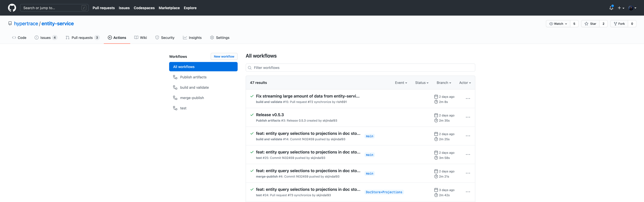Viewport: 644px width, 202px height.
Task: Select the Actions tab
Action: click(117, 37)
